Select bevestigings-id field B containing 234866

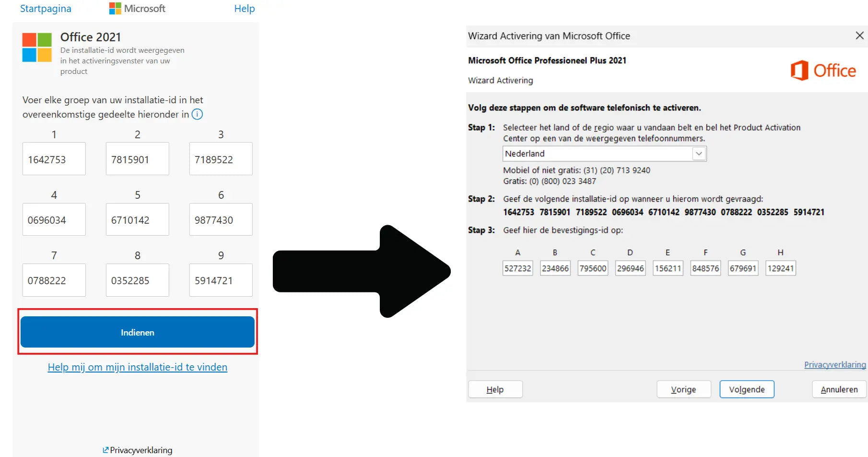pyautogui.click(x=555, y=268)
